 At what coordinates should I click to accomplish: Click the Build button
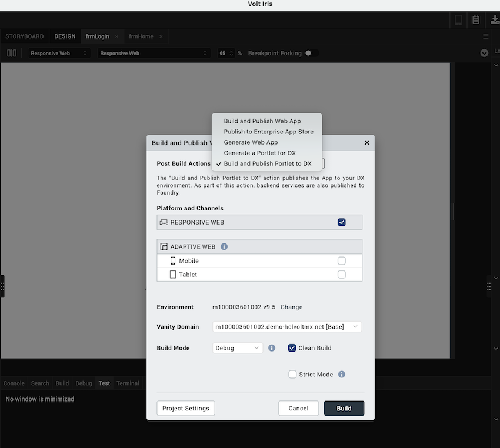pos(344,408)
